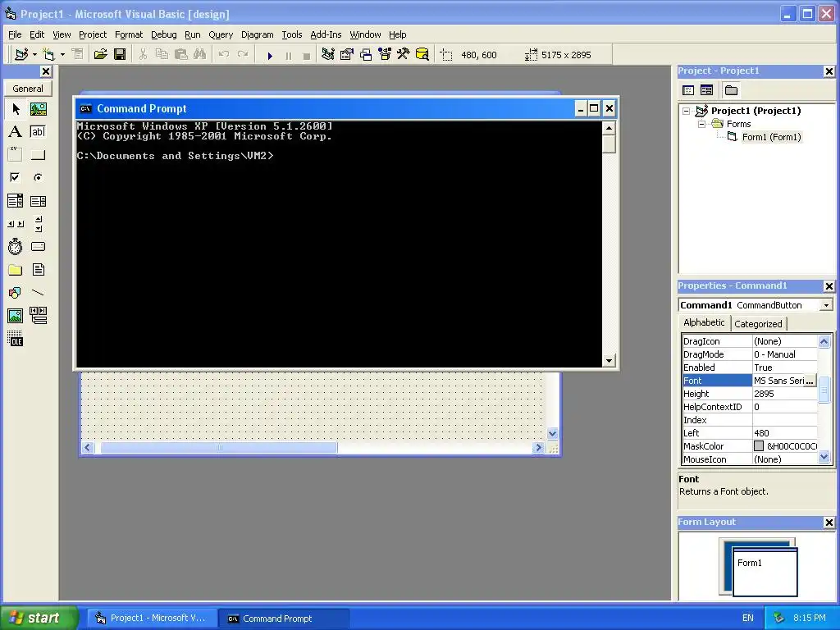Click Add Standard EXE Project toolbar icon

pyautogui.click(x=21, y=55)
